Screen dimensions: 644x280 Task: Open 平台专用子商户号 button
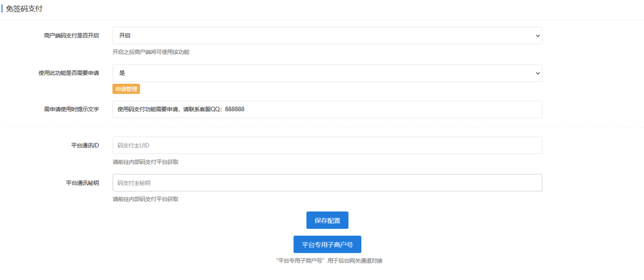[x=327, y=245]
